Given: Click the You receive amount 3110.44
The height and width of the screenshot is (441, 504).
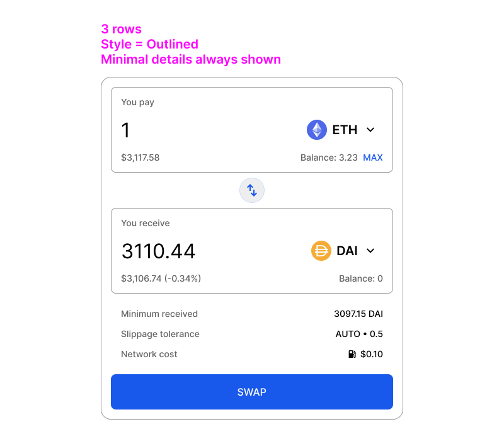Looking at the screenshot, I should [x=158, y=251].
